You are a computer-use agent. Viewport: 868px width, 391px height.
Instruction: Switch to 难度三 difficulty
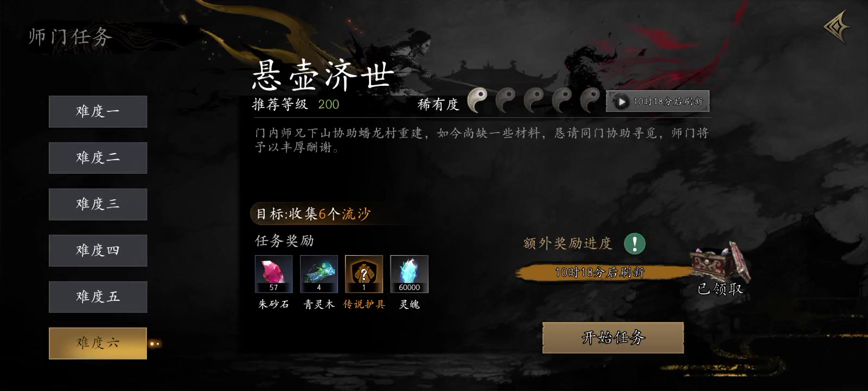[98, 204]
